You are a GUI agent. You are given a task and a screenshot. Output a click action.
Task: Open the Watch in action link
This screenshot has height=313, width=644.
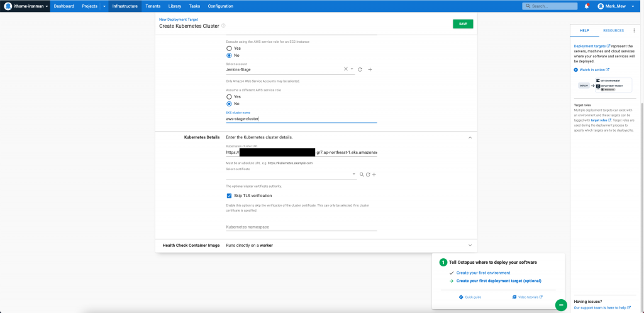pyautogui.click(x=594, y=70)
